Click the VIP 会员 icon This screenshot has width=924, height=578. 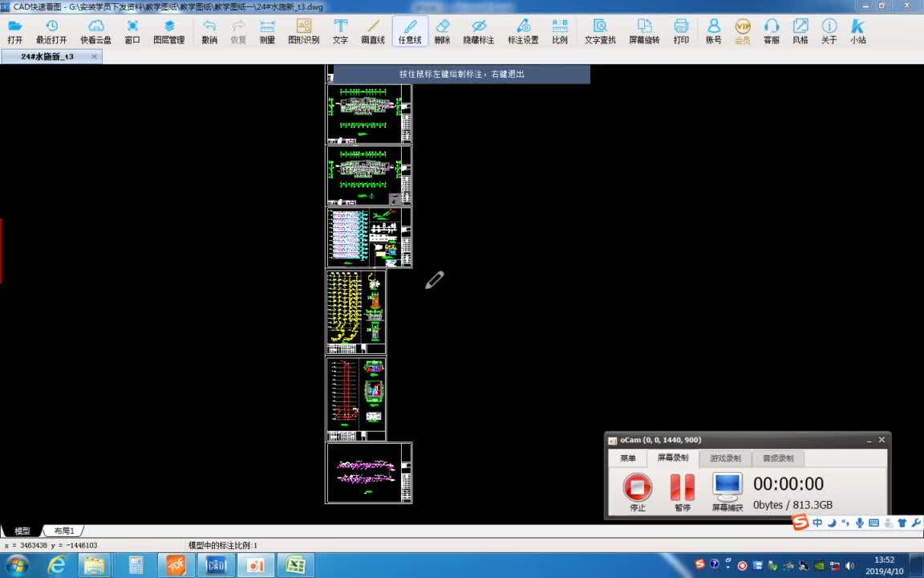(x=743, y=31)
